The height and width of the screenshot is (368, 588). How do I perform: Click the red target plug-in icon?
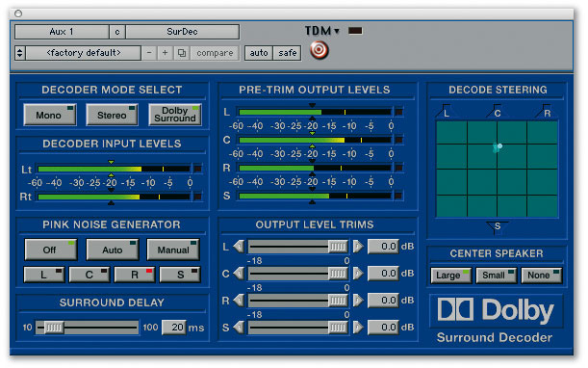[x=320, y=50]
